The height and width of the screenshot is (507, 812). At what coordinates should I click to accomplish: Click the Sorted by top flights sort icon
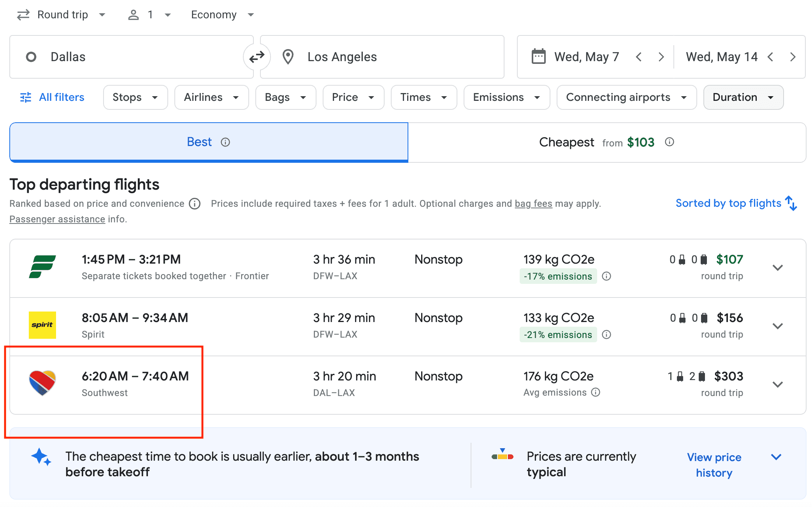791,203
